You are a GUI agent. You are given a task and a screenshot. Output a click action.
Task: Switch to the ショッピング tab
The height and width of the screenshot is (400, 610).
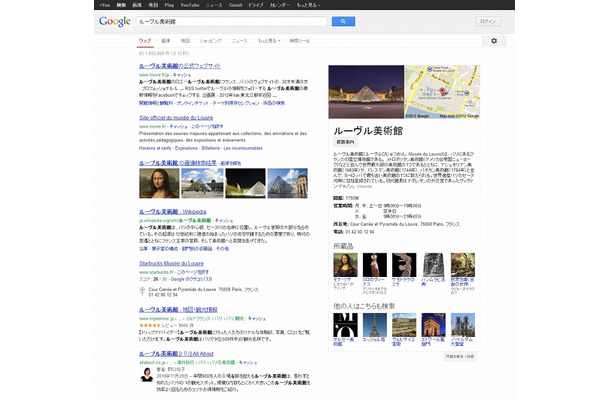point(210,41)
